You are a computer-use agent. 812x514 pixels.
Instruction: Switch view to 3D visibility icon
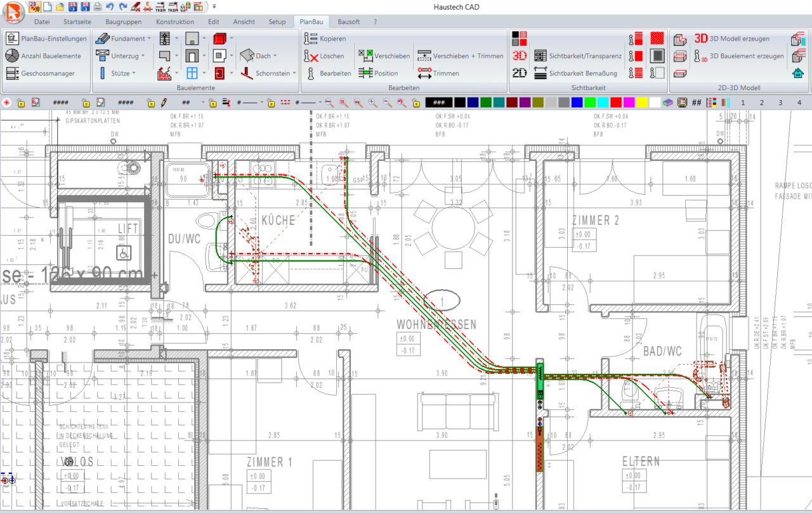520,56
